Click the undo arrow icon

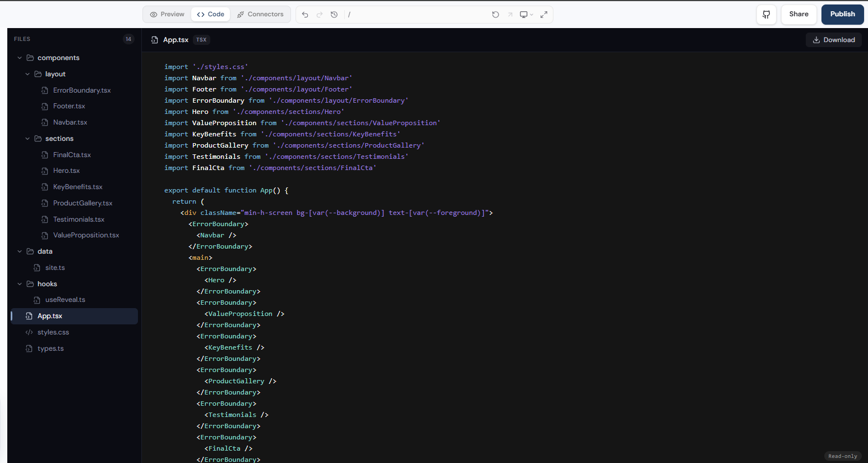click(305, 15)
